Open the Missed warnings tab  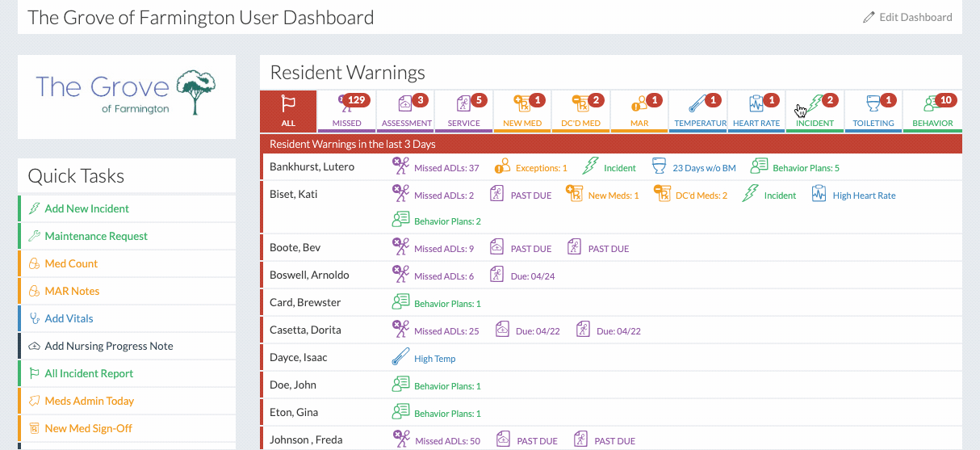coord(346,111)
